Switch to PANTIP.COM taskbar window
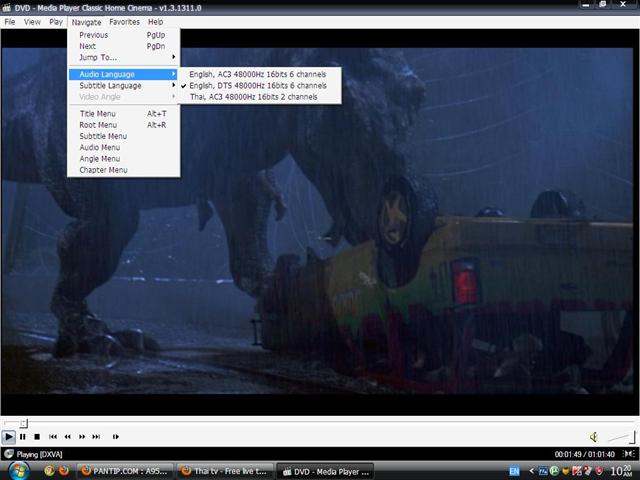The image size is (640, 480). tap(125, 471)
